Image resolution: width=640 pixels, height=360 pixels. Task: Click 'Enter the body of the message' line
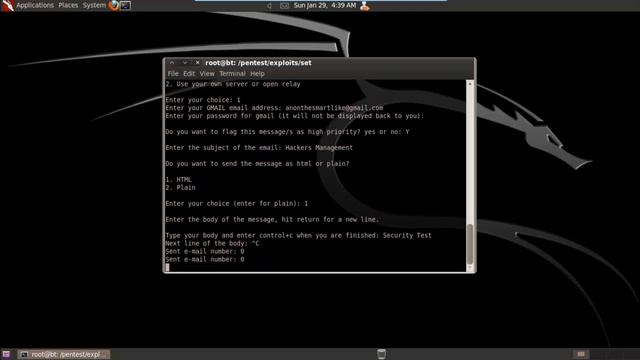(272, 220)
